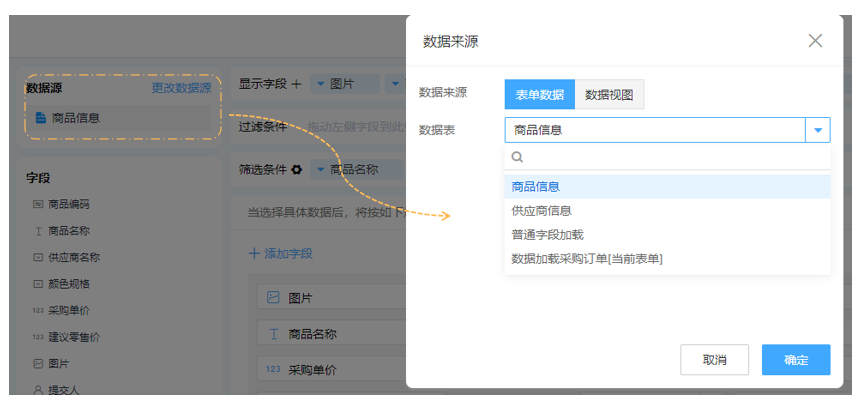The width and height of the screenshot is (863, 404).
Task: Click the 更改数据源 link
Action: point(181,89)
